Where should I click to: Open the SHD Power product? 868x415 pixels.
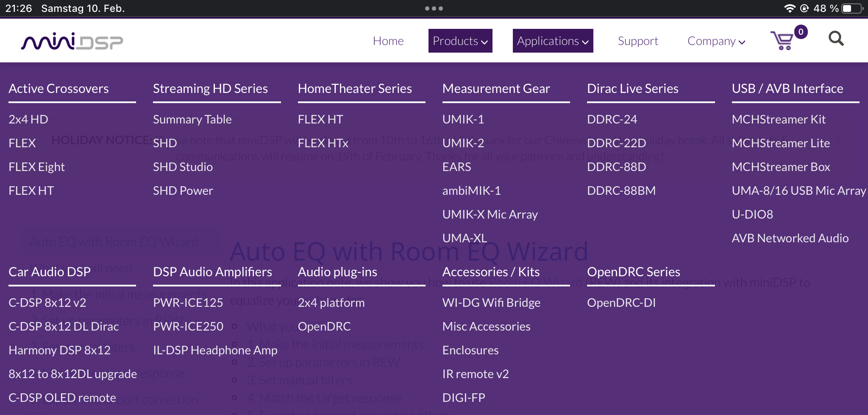pos(183,191)
